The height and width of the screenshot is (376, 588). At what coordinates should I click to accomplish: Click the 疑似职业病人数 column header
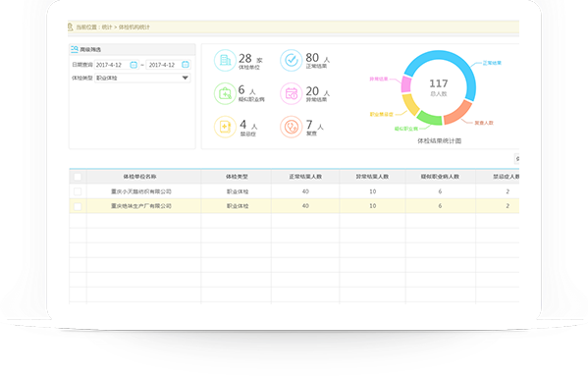(x=440, y=177)
